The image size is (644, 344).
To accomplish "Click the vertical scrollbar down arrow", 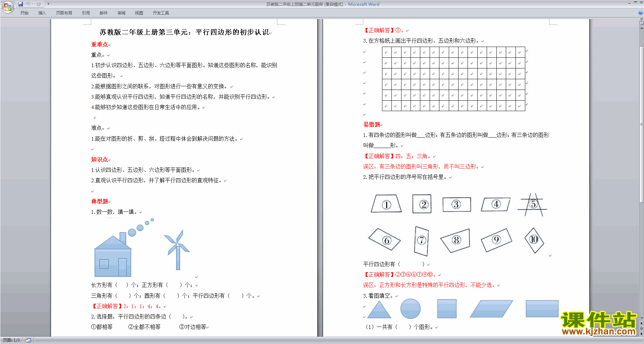I will [x=641, y=318].
